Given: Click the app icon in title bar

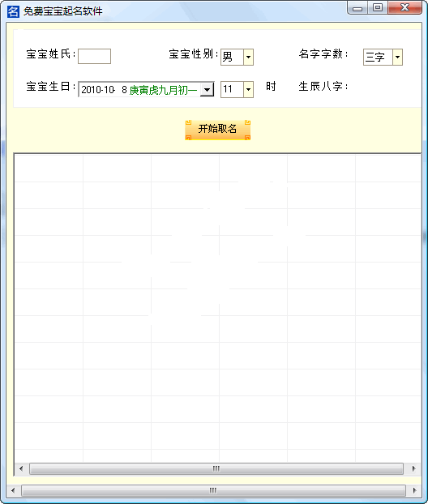Looking at the screenshot, I should click(x=13, y=11).
